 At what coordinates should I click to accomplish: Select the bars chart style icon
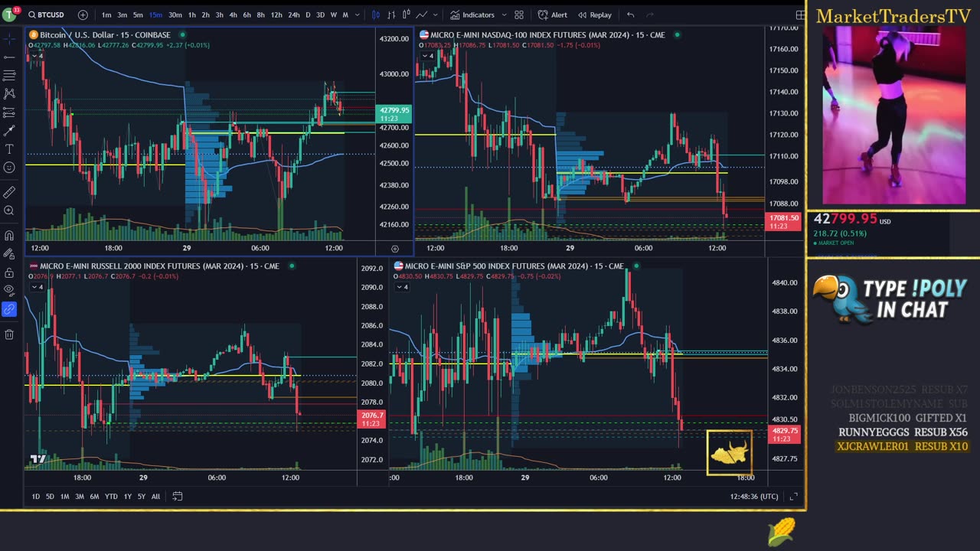392,15
